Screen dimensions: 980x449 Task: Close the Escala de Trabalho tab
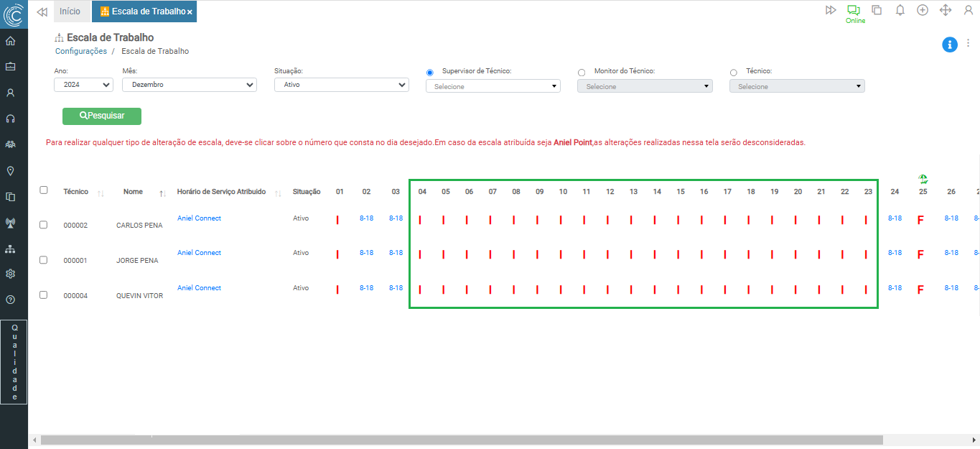(x=190, y=12)
